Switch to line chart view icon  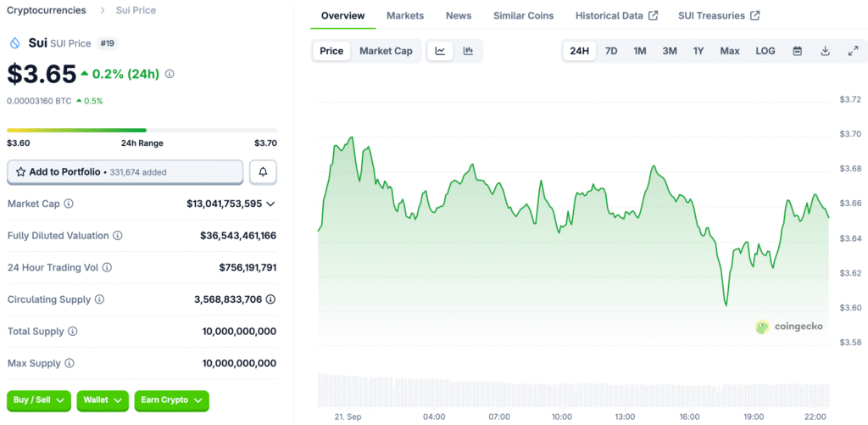440,51
